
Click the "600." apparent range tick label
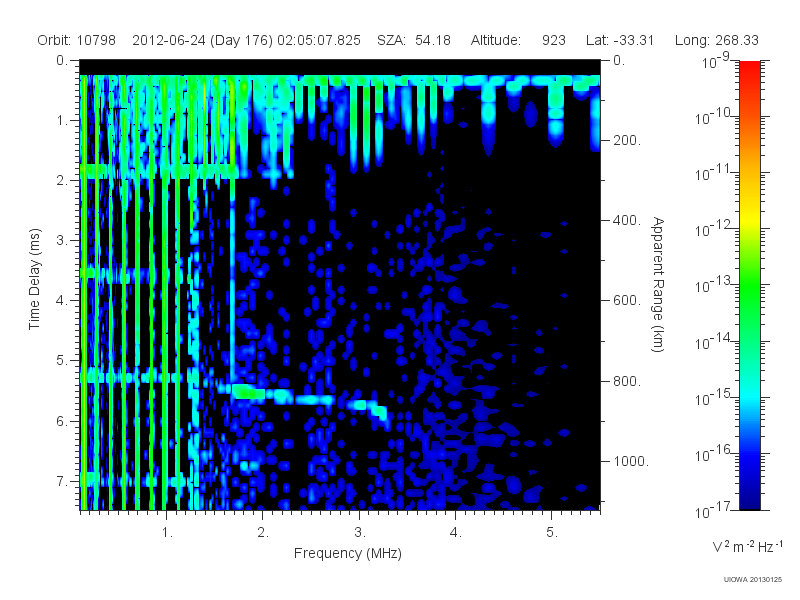[x=627, y=301]
